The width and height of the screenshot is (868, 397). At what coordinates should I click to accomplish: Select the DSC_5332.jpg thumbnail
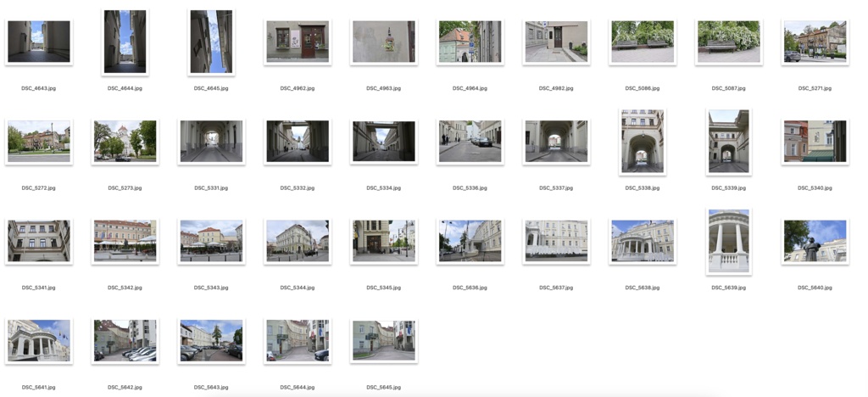tap(298, 141)
